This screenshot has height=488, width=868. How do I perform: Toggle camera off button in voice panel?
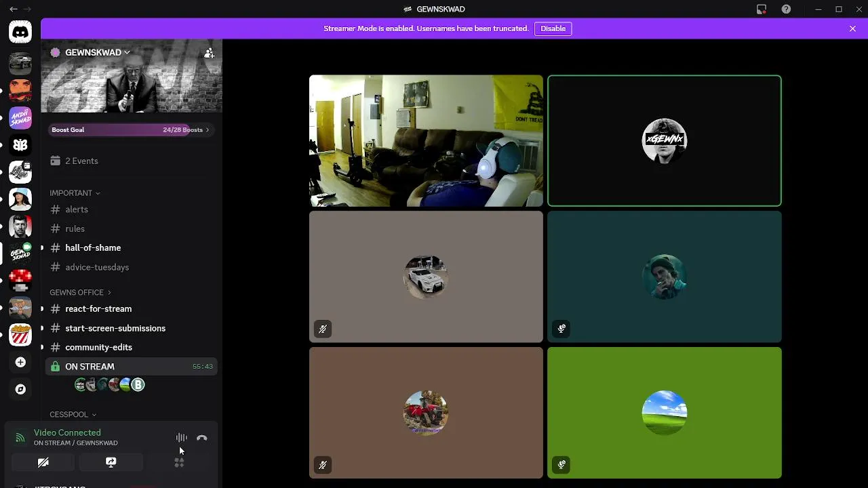43,462
